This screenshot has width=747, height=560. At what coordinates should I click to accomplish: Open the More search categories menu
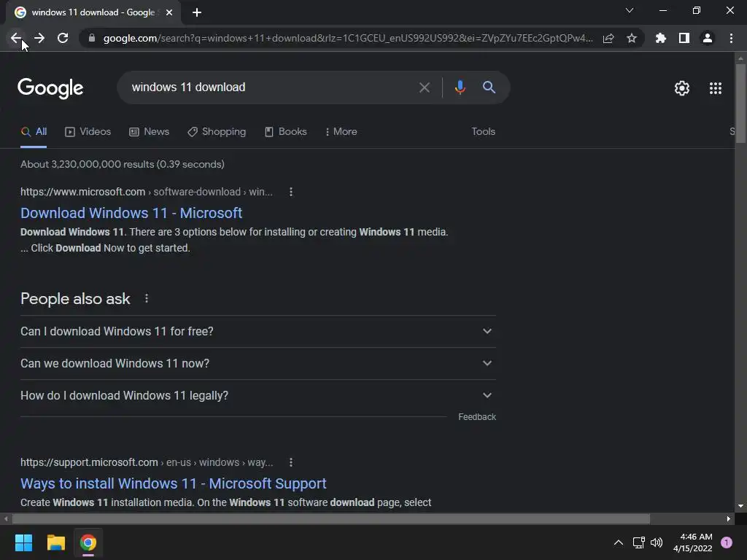coord(341,132)
